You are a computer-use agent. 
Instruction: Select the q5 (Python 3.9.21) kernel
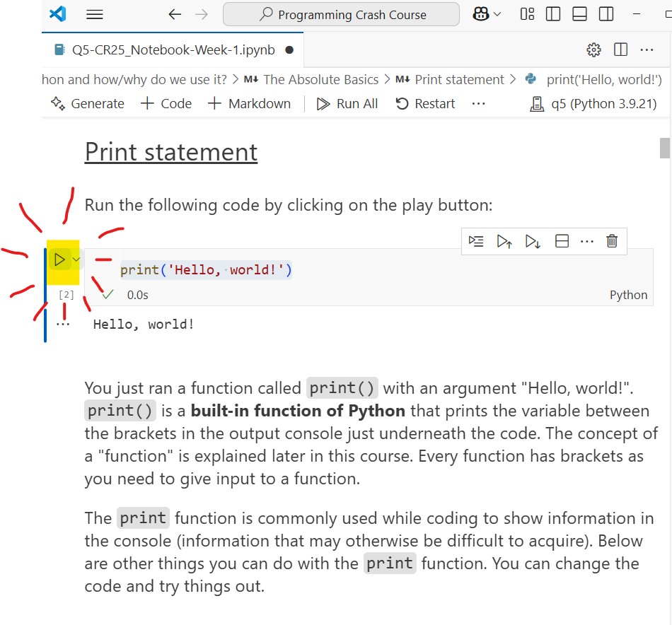593,104
